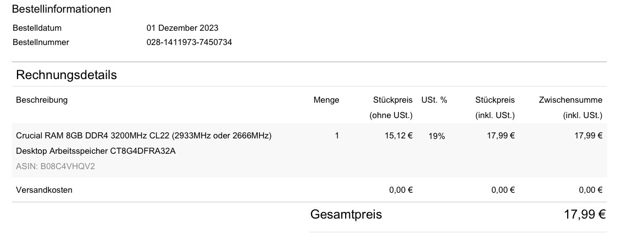Click order number 028-1411973-7450734
Screen dimensions: 644x240
[x=189, y=42]
